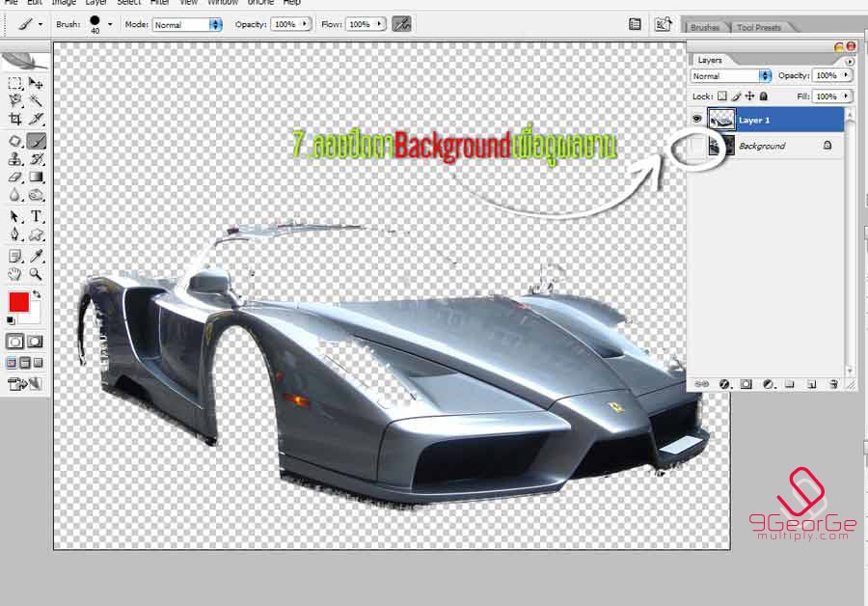Open the tool preset picker arrow
This screenshot has width=868, height=606.
[x=40, y=24]
